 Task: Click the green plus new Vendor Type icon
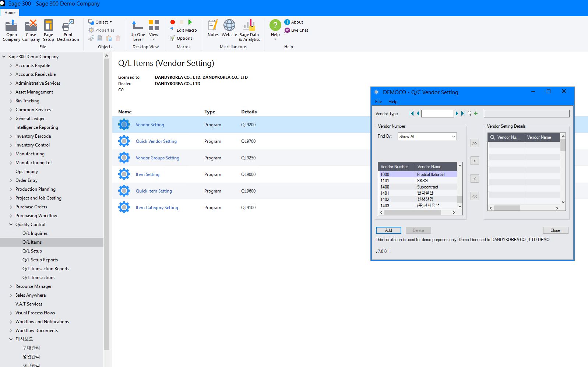point(476,113)
